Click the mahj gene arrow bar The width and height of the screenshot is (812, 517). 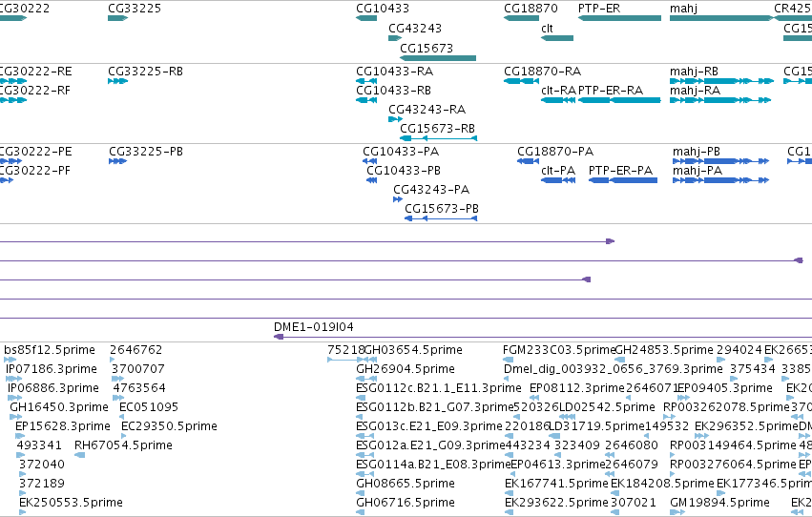click(x=721, y=18)
